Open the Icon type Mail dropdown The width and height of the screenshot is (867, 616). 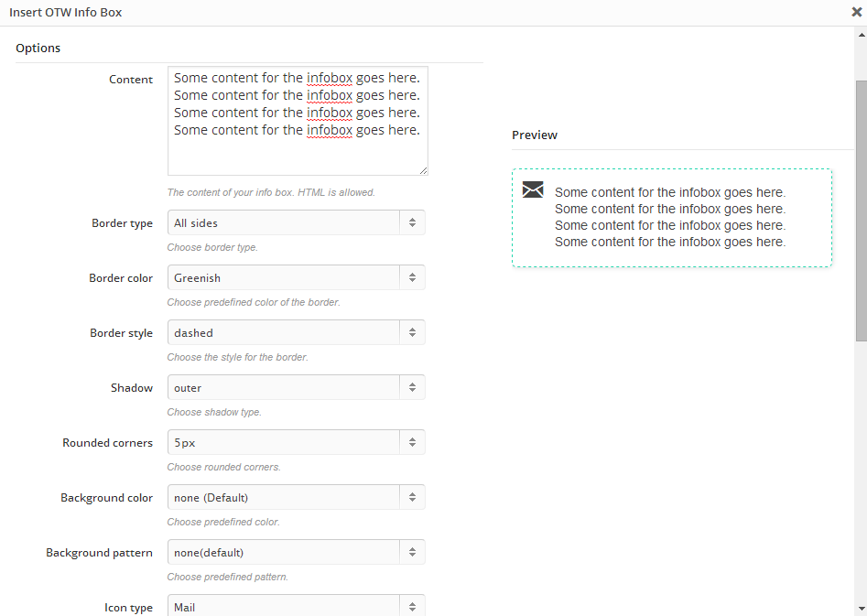tap(297, 606)
